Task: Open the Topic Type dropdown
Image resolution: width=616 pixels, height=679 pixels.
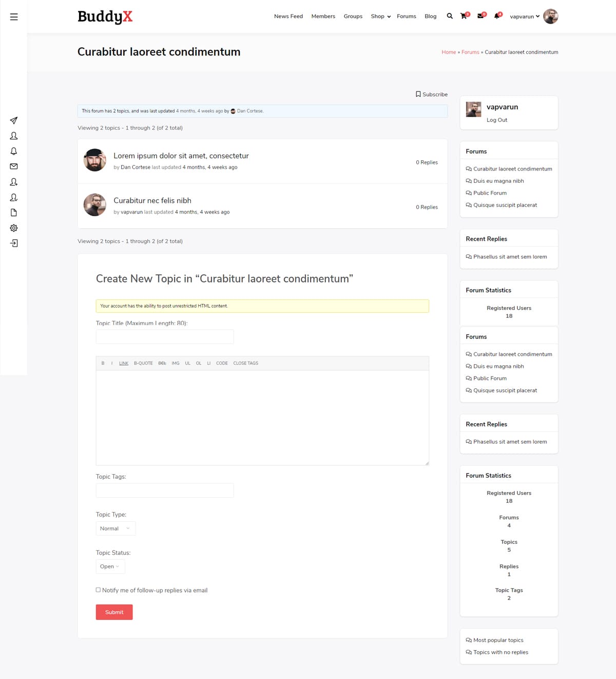Action: [115, 529]
